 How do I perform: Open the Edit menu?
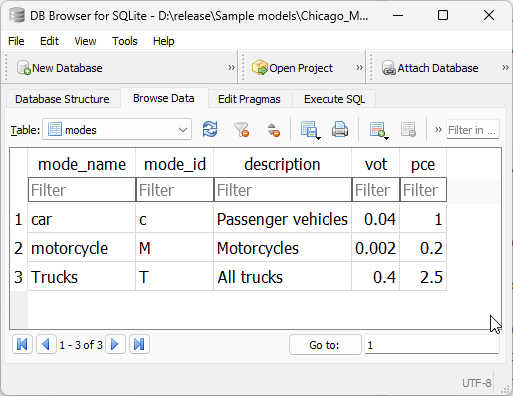[49, 41]
